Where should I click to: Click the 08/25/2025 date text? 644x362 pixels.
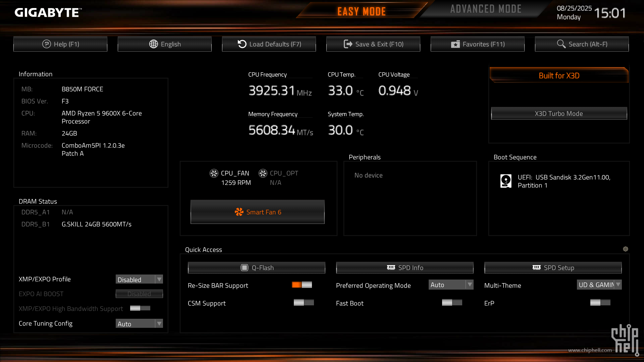click(574, 8)
